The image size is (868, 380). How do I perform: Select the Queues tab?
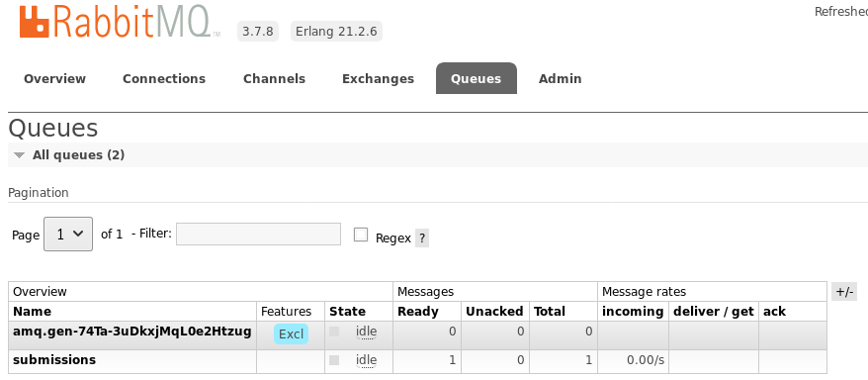pos(477,78)
